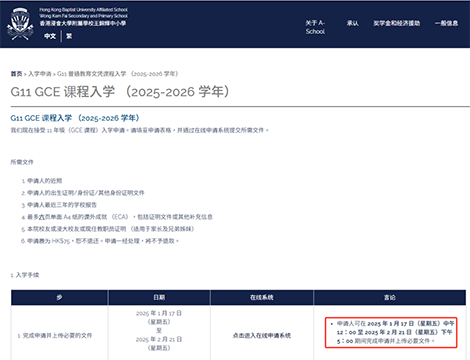Open the 承认 menu item
470x360 pixels.
point(352,23)
